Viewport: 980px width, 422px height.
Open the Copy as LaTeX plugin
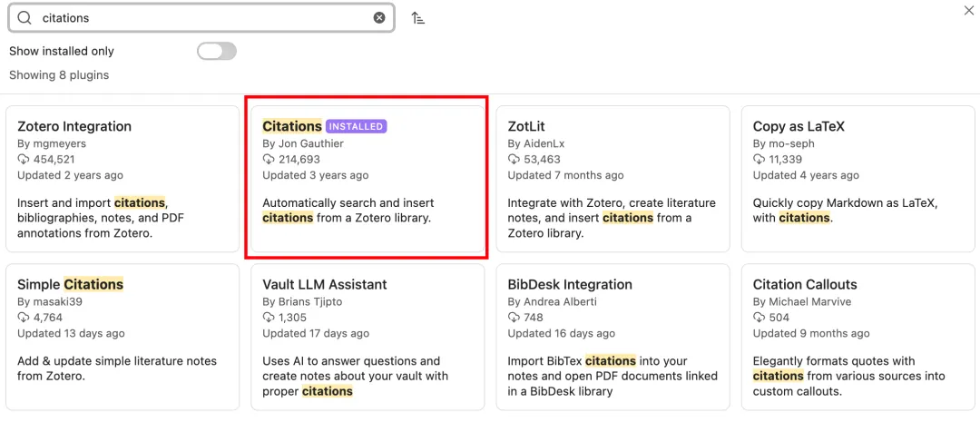(858, 179)
